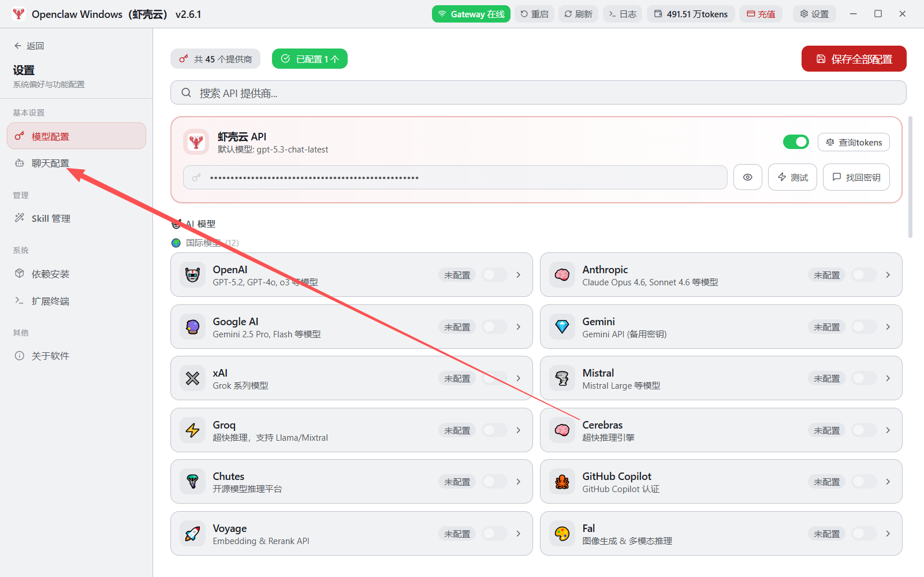Viewport: 924px width, 577px height.
Task: Expand the Voyage card chevron
Action: click(x=519, y=534)
